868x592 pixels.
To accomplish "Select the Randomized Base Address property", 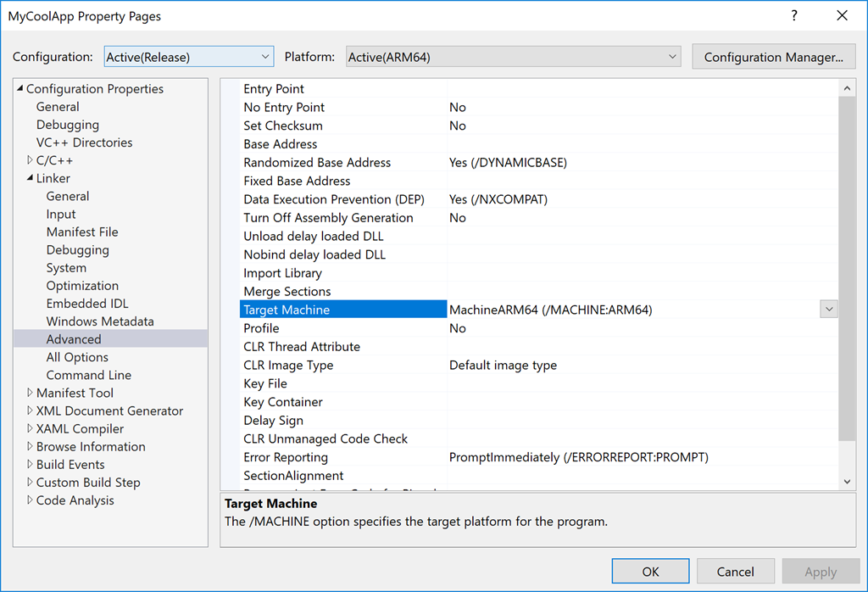I will (x=317, y=162).
